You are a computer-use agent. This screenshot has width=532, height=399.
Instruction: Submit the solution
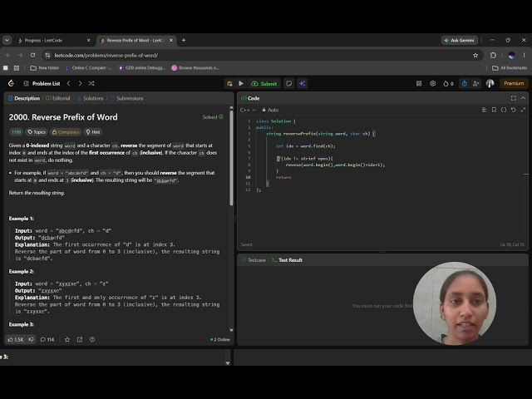264,83
